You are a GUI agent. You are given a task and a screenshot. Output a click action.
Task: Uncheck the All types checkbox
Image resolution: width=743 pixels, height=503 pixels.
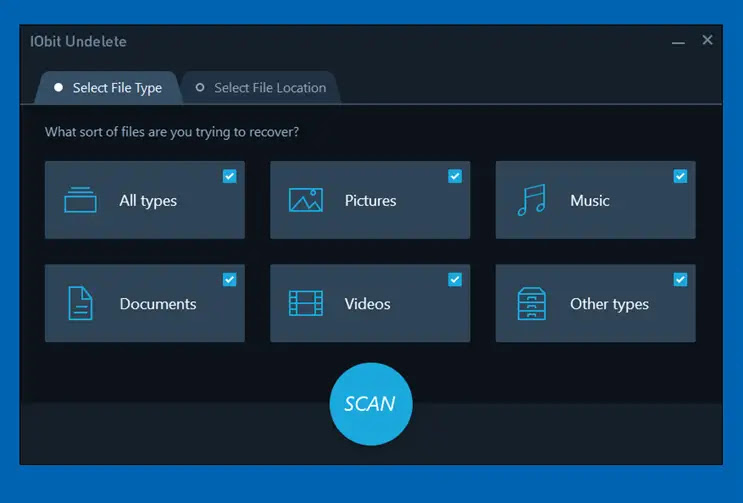(x=229, y=176)
